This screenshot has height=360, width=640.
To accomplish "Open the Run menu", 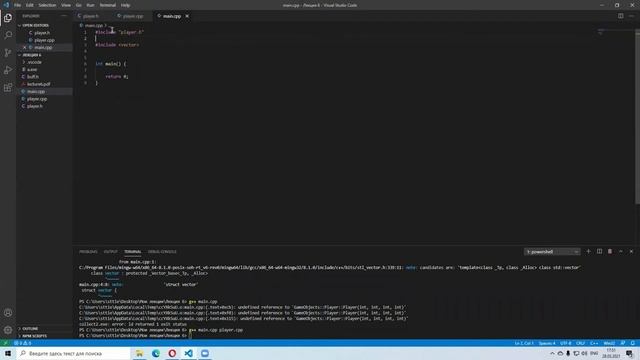I will click(x=90, y=5).
